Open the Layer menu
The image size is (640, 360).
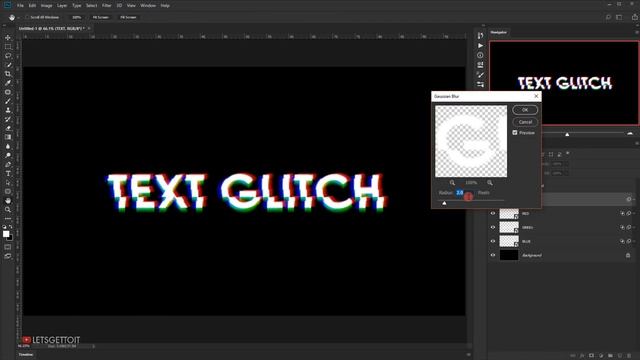62,6
